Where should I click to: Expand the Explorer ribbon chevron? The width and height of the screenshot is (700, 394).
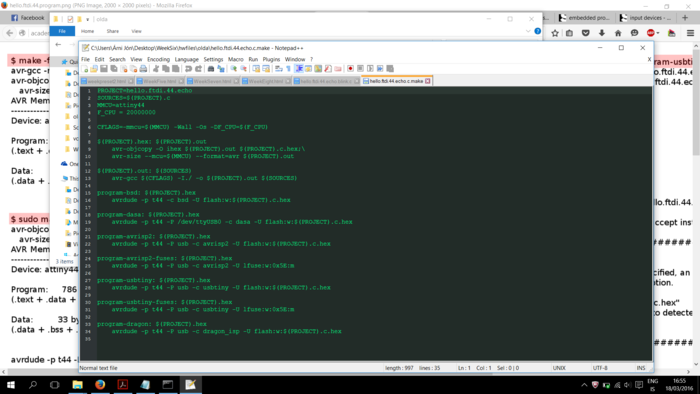[x=528, y=31]
